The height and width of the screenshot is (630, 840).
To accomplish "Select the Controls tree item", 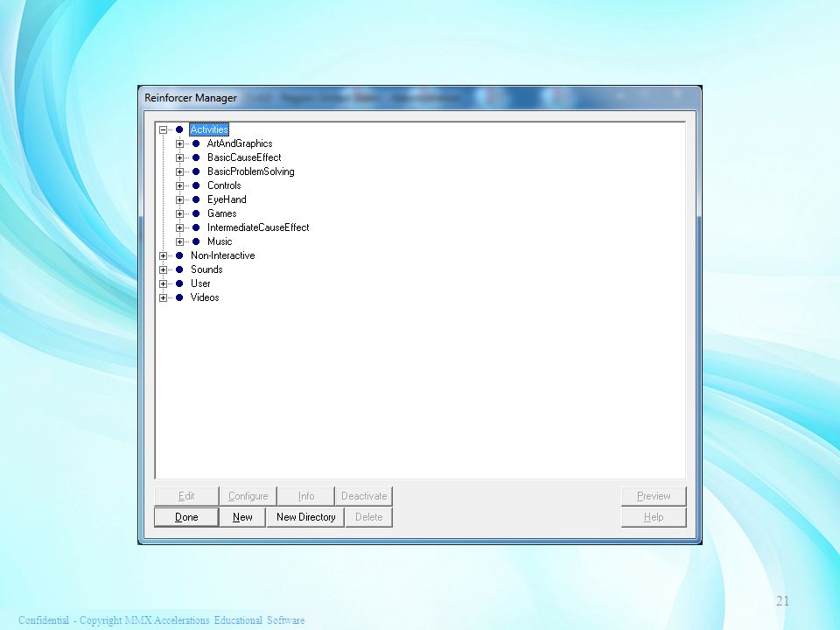I will tap(224, 185).
